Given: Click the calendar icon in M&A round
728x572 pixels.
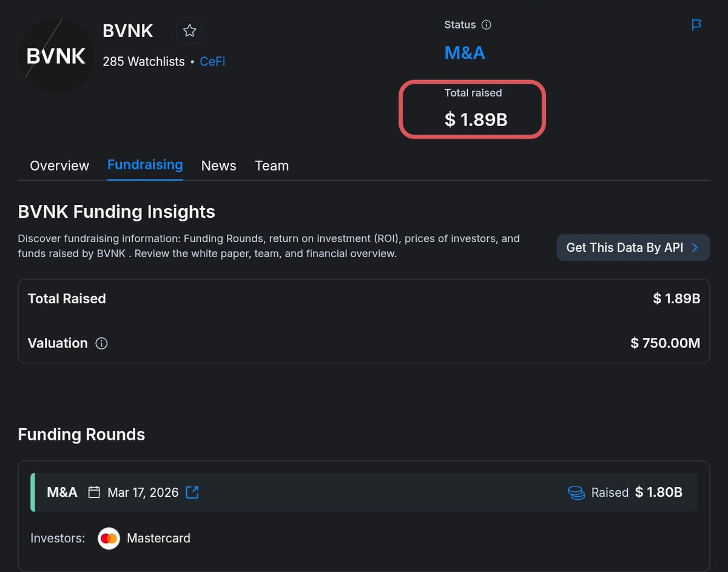Looking at the screenshot, I should tap(94, 492).
